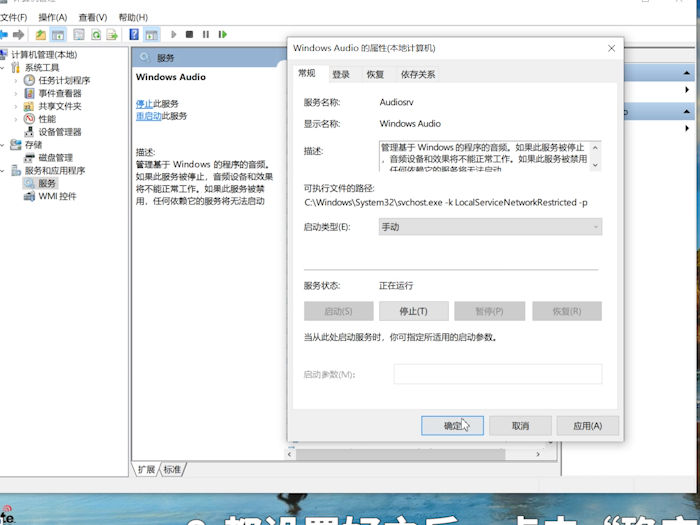Click the Audiosrv service name text
The height and width of the screenshot is (525, 700).
(396, 102)
